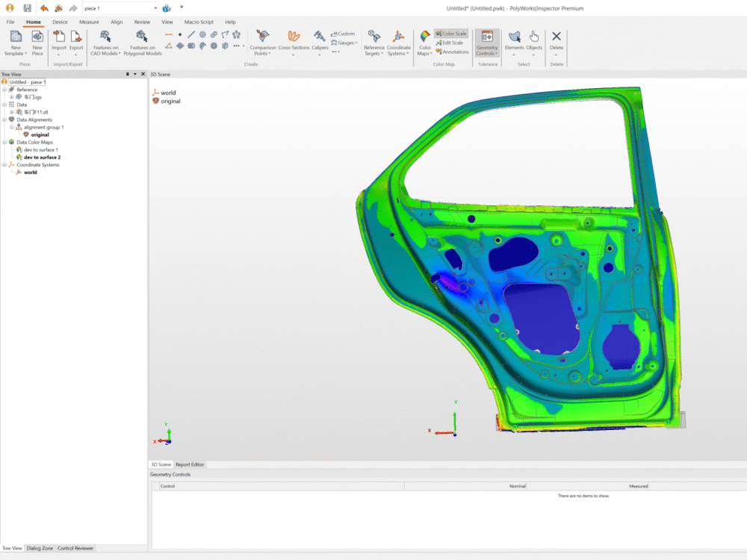This screenshot has width=747, height=560.
Task: Select the distance feature tool
Action: (169, 34)
